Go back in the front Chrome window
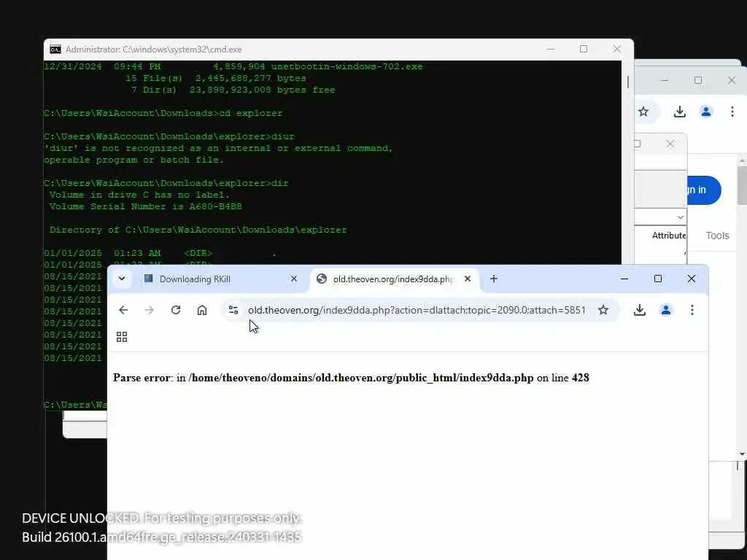 point(123,310)
